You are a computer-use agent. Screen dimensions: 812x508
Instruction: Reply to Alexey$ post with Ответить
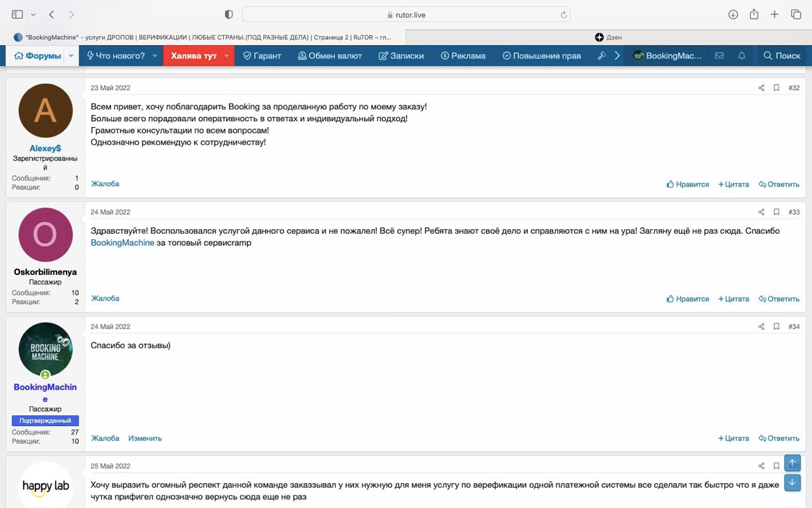coord(779,184)
